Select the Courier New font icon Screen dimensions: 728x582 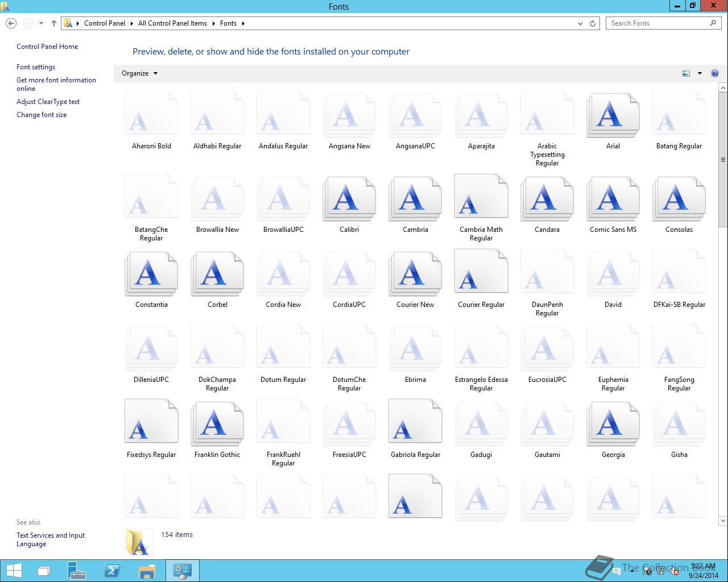(x=415, y=275)
